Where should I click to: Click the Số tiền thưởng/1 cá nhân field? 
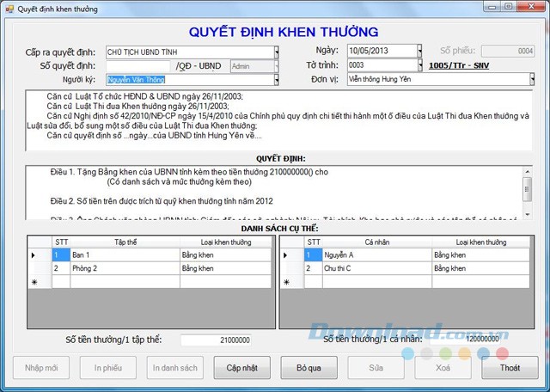[465, 339]
